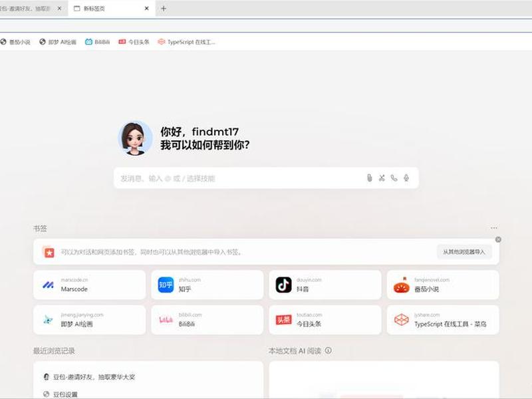The width and height of the screenshot is (532, 399).
Task: Open the TypeScript 在线工具 bookmark card
Action: click(x=443, y=320)
